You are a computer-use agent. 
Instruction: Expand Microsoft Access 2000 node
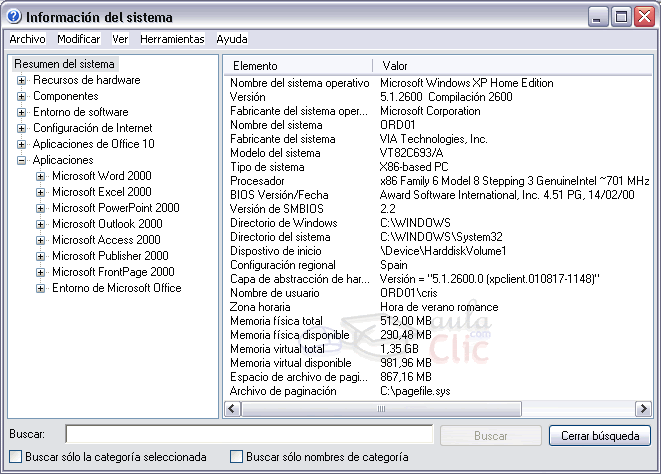[40, 240]
